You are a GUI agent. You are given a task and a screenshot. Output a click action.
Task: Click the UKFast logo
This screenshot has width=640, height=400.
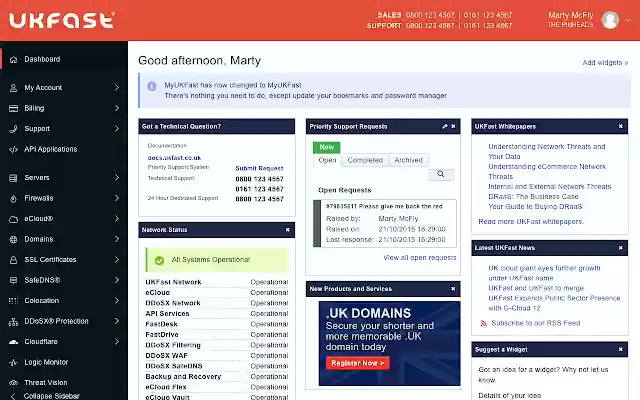(x=62, y=20)
